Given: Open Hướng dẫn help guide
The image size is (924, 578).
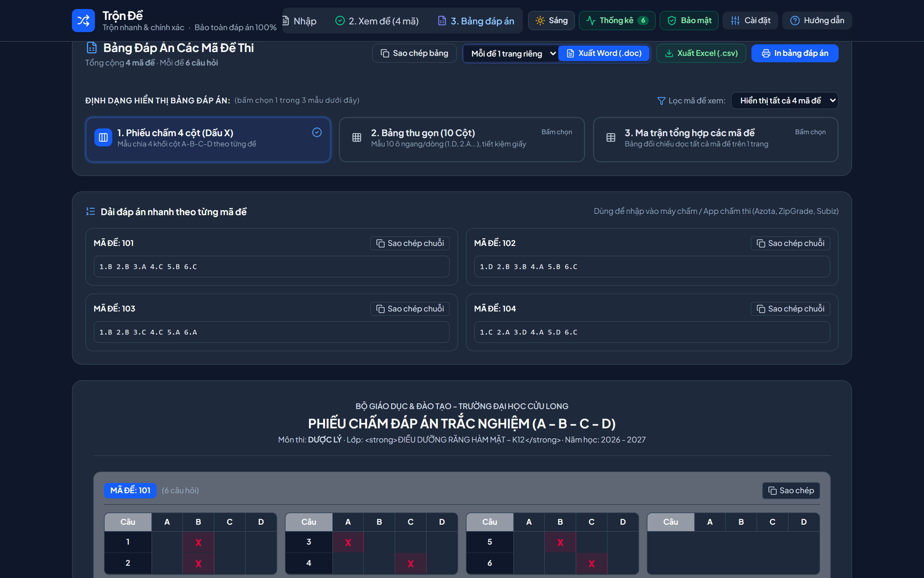Looking at the screenshot, I should pyautogui.click(x=817, y=20).
